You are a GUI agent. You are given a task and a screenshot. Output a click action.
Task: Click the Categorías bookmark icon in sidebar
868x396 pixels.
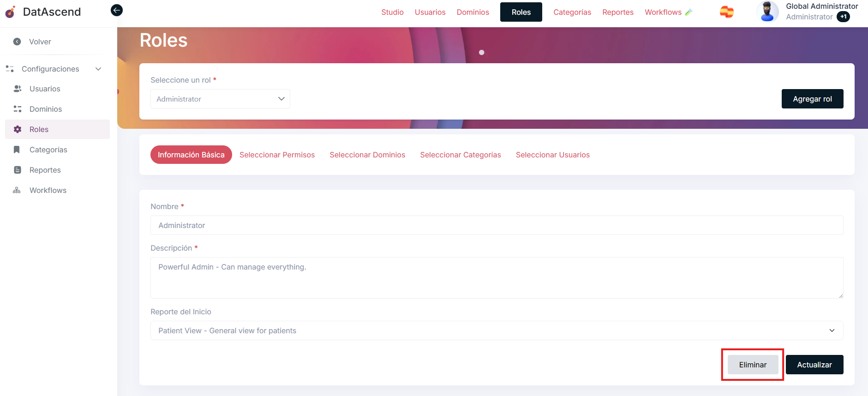click(17, 150)
